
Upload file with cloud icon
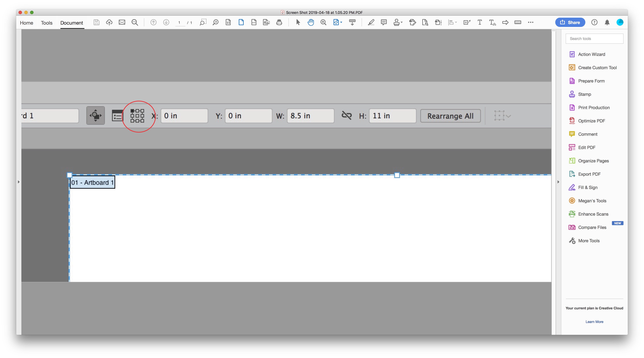pyautogui.click(x=109, y=23)
